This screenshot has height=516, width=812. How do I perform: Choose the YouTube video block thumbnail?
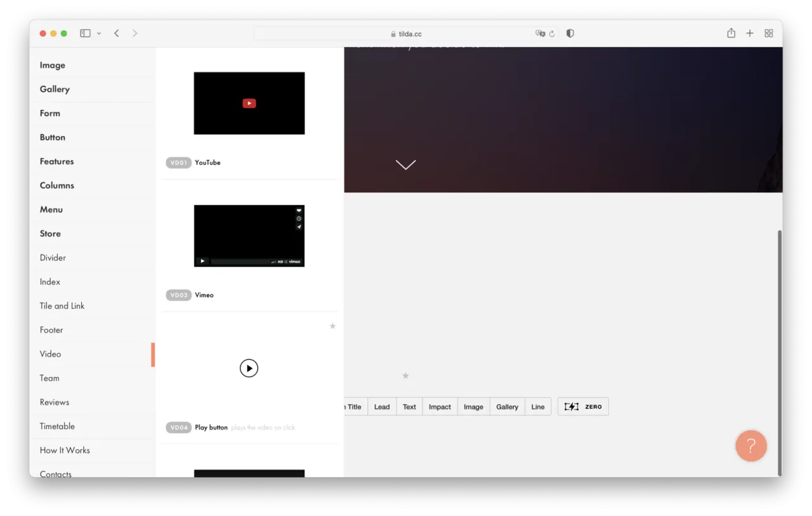point(249,103)
